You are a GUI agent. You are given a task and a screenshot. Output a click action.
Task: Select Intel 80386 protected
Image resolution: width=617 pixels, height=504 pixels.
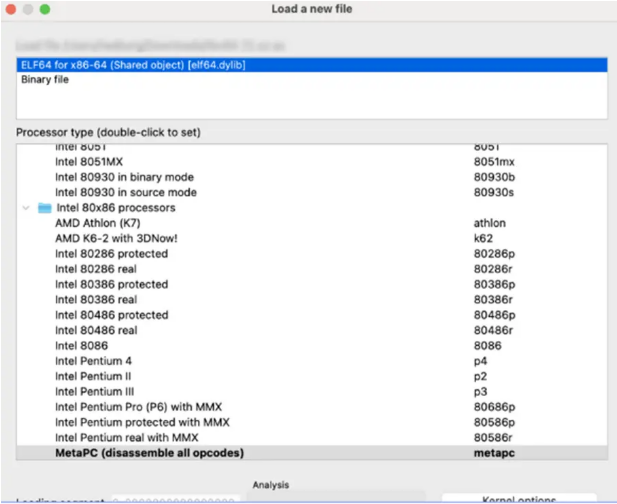[x=312, y=284]
